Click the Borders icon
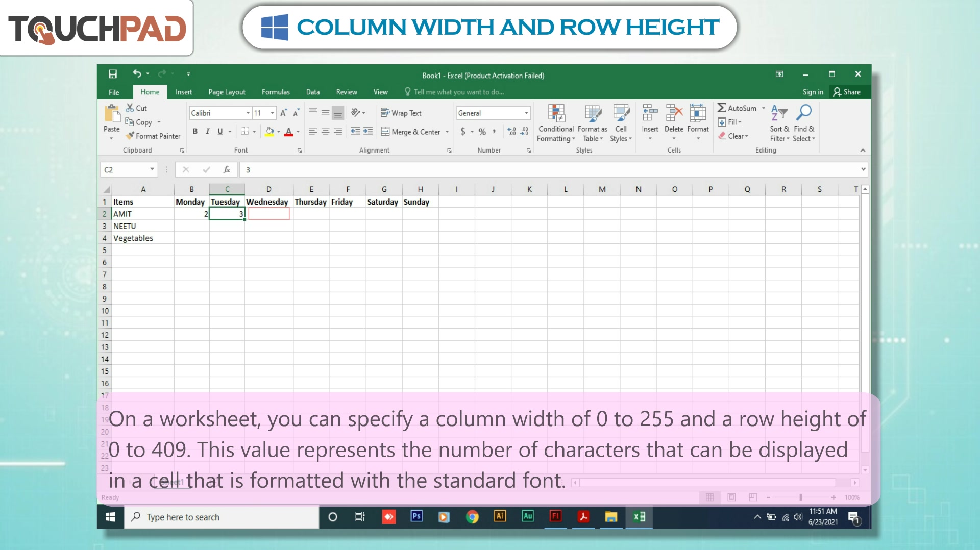Image resolution: width=980 pixels, height=550 pixels. (x=244, y=132)
